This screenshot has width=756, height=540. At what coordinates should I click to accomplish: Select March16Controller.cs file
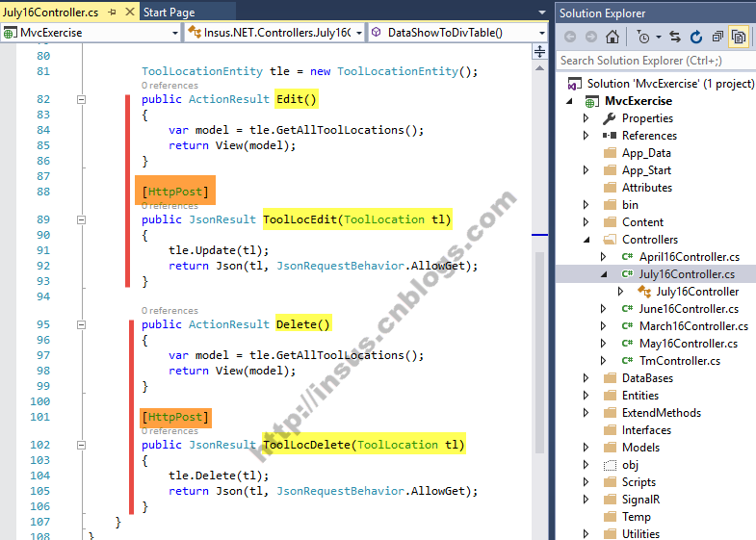(x=693, y=326)
